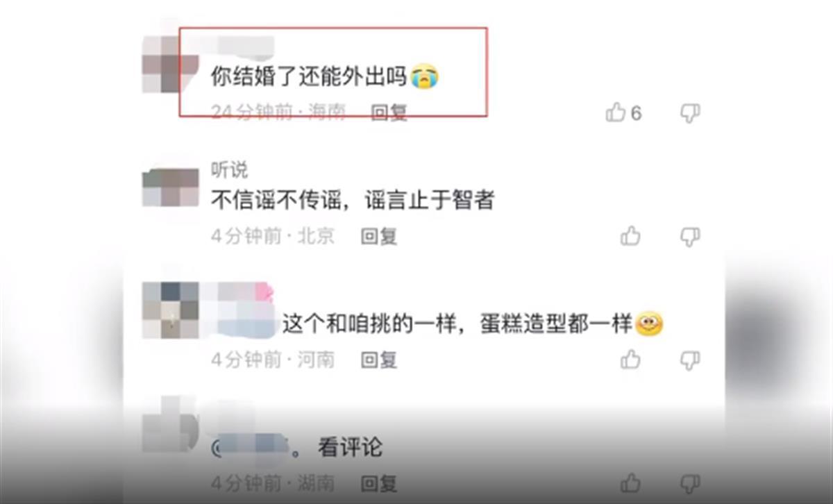The image size is (833, 504).
Task: Open avatar of user 听说
Action: click(x=170, y=187)
